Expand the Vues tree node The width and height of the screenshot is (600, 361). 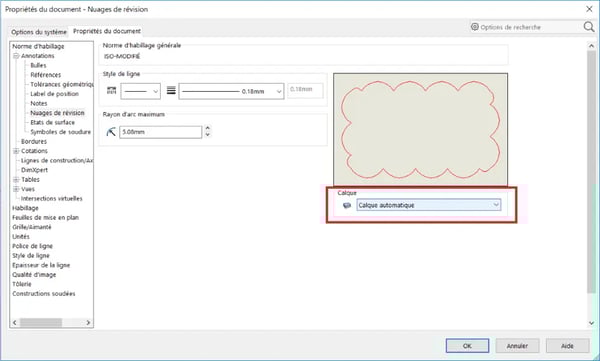click(16, 189)
